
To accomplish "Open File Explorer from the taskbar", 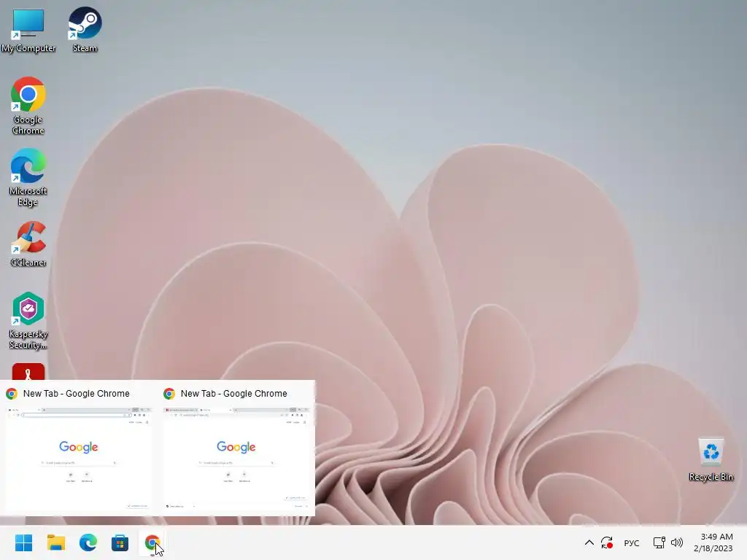I will click(x=55, y=542).
